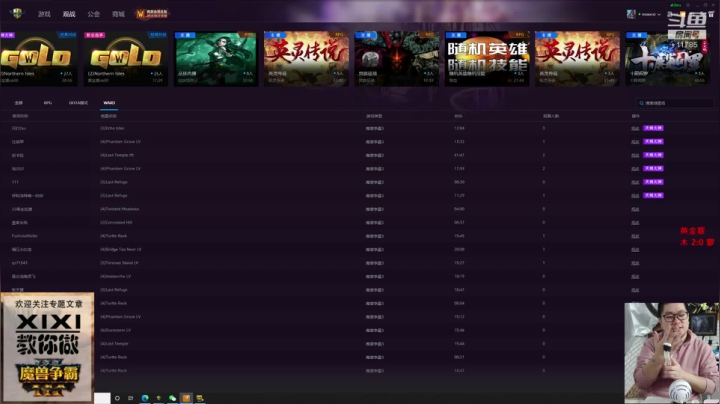Select the WAR3 filter tab
Image resolution: width=720 pixels, height=404 pixels.
pyautogui.click(x=109, y=103)
